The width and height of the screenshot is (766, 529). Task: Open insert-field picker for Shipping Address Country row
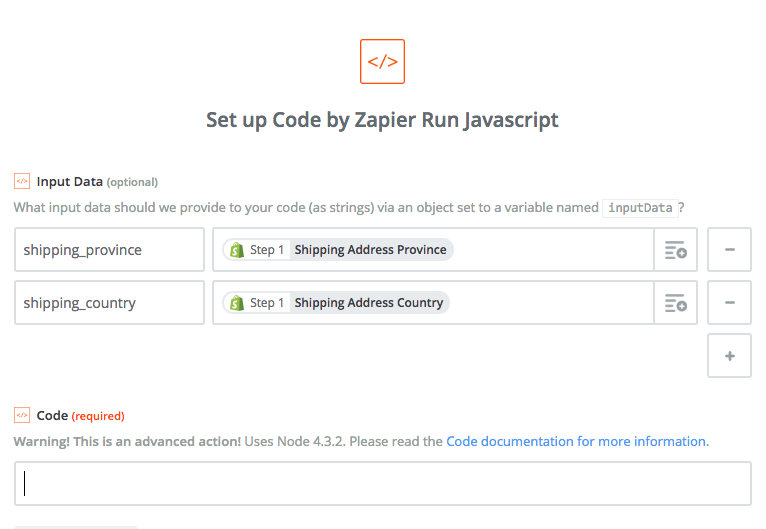pos(676,303)
